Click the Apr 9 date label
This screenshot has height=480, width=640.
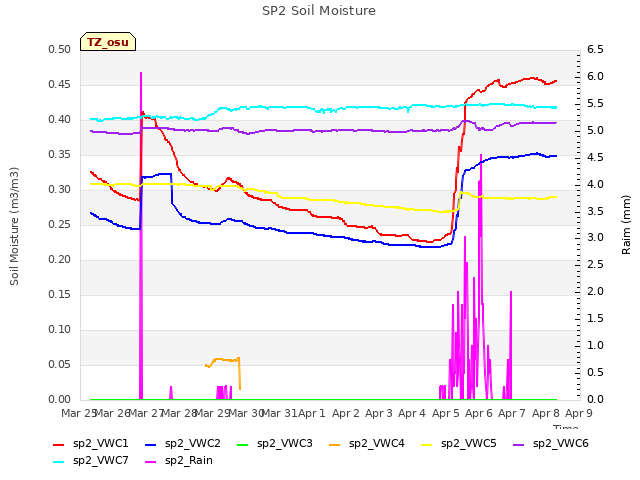tap(579, 413)
